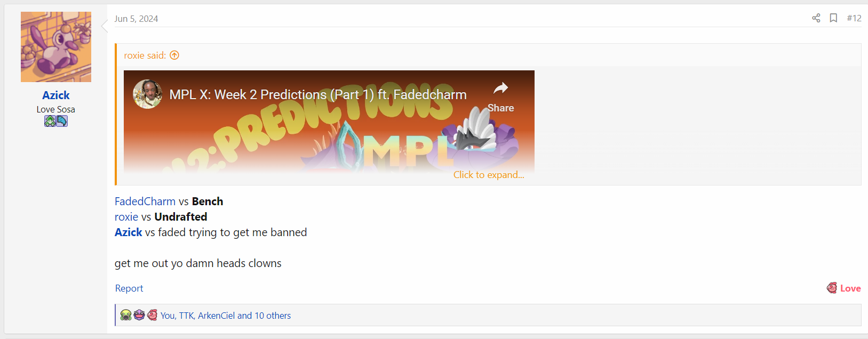Open post number #12 permalink
The image size is (868, 339).
[x=854, y=18]
